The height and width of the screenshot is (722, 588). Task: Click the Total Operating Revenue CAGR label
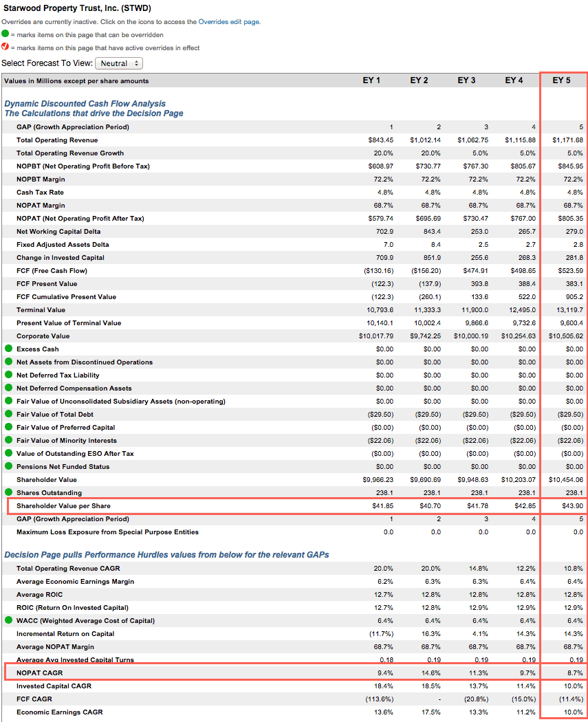pos(68,568)
